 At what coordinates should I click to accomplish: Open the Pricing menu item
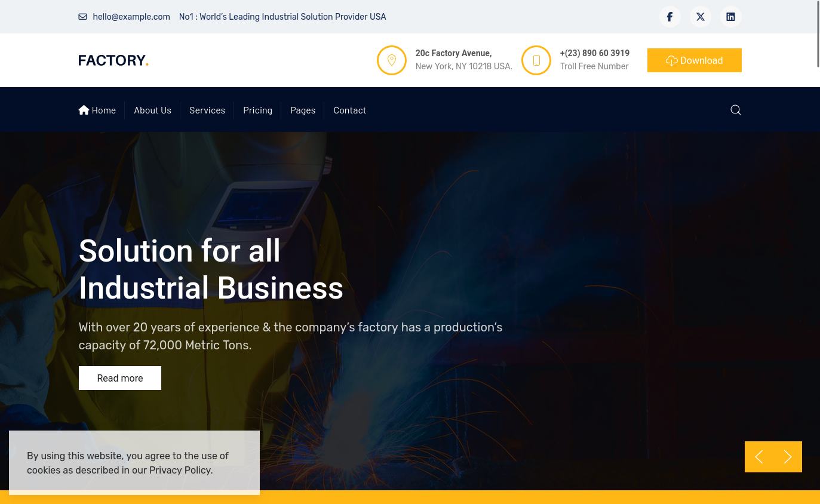[x=258, y=110]
